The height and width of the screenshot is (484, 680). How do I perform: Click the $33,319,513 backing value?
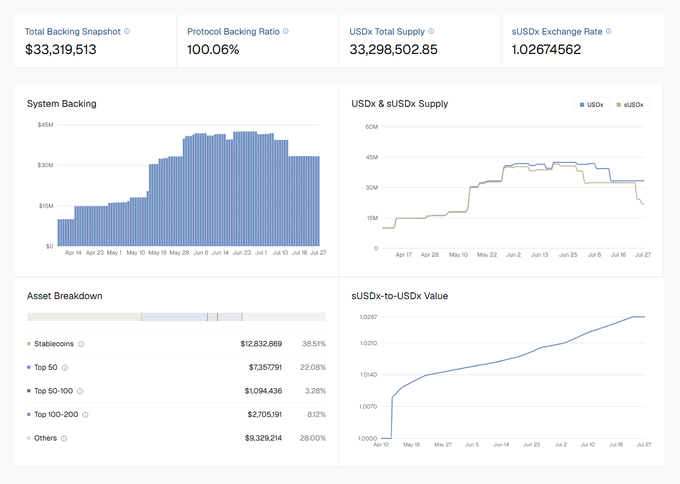(61, 49)
